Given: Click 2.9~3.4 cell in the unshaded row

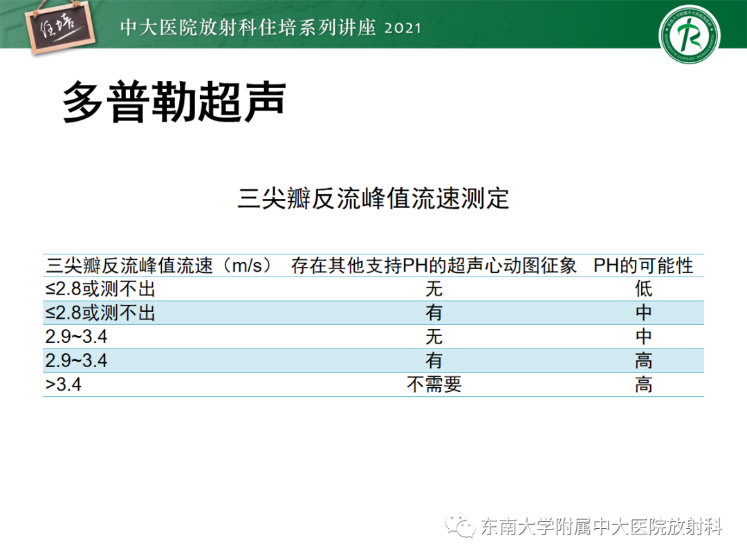Looking at the screenshot, I should pos(76,337).
